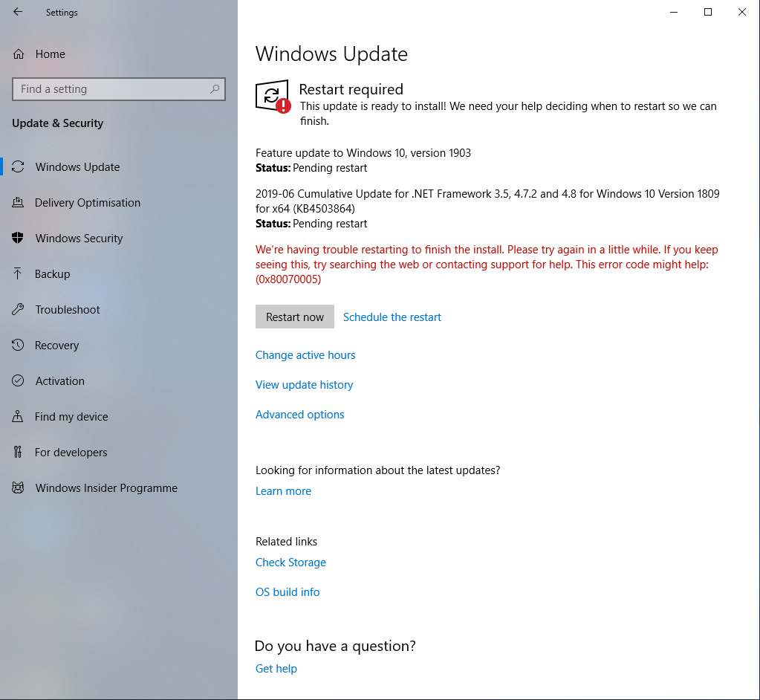Open Check Storage link
760x700 pixels.
tap(290, 563)
